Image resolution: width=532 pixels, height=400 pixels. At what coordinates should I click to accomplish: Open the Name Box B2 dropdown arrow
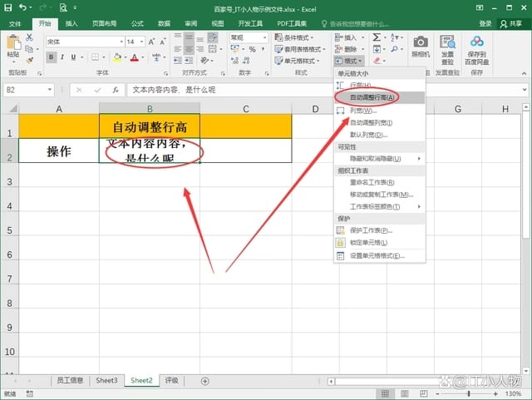(50, 90)
